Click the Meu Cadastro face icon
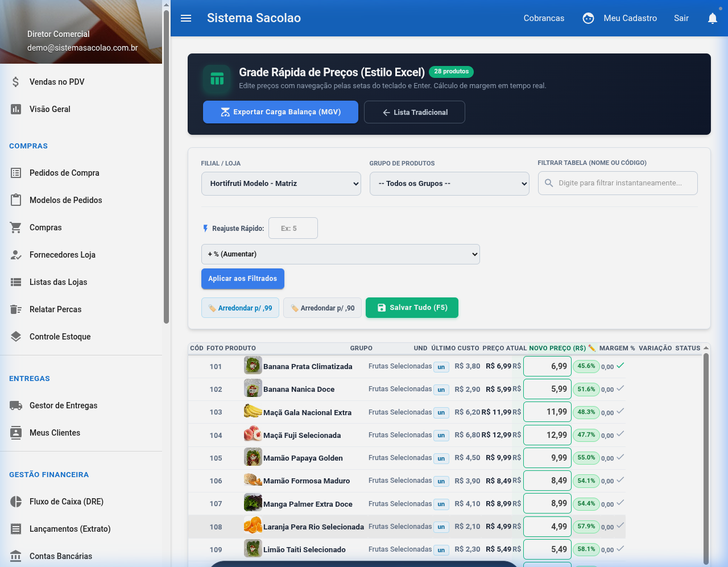This screenshot has width=728, height=567. 589,18
